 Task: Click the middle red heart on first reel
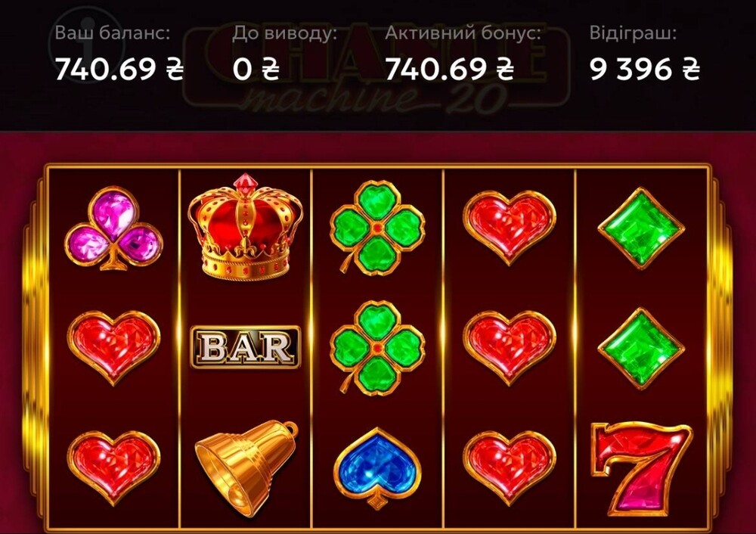coord(114,348)
